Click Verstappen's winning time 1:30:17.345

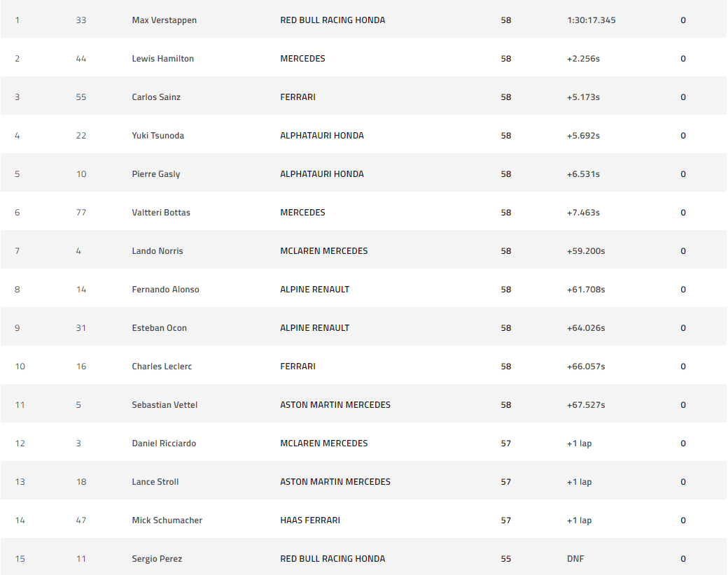(x=591, y=20)
